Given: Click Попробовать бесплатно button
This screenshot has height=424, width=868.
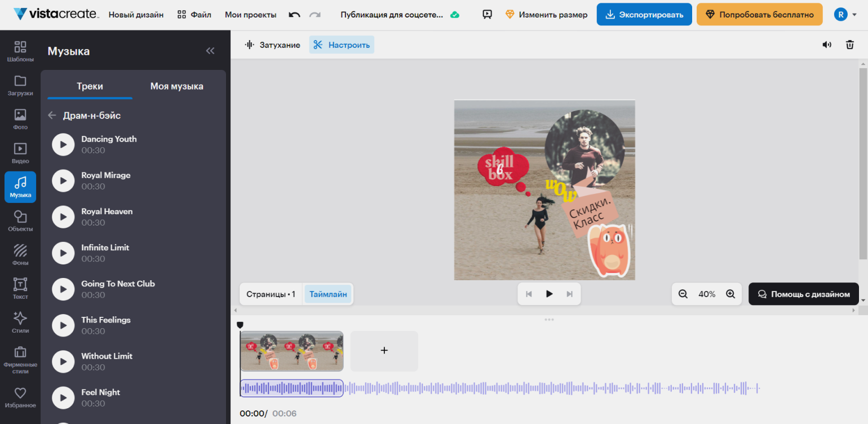Looking at the screenshot, I should pos(759,15).
